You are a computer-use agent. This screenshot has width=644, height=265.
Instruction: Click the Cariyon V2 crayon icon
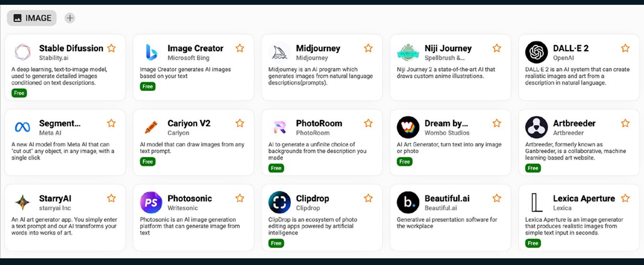[151, 127]
